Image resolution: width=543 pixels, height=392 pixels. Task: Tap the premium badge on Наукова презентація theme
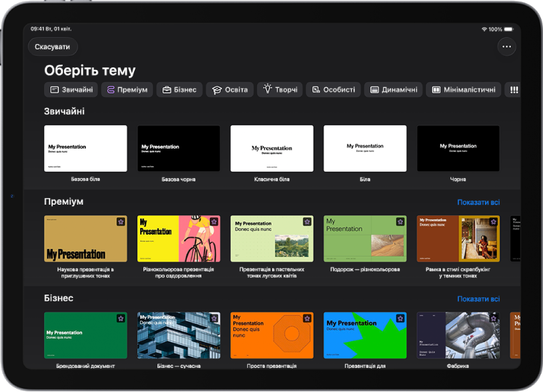point(121,222)
